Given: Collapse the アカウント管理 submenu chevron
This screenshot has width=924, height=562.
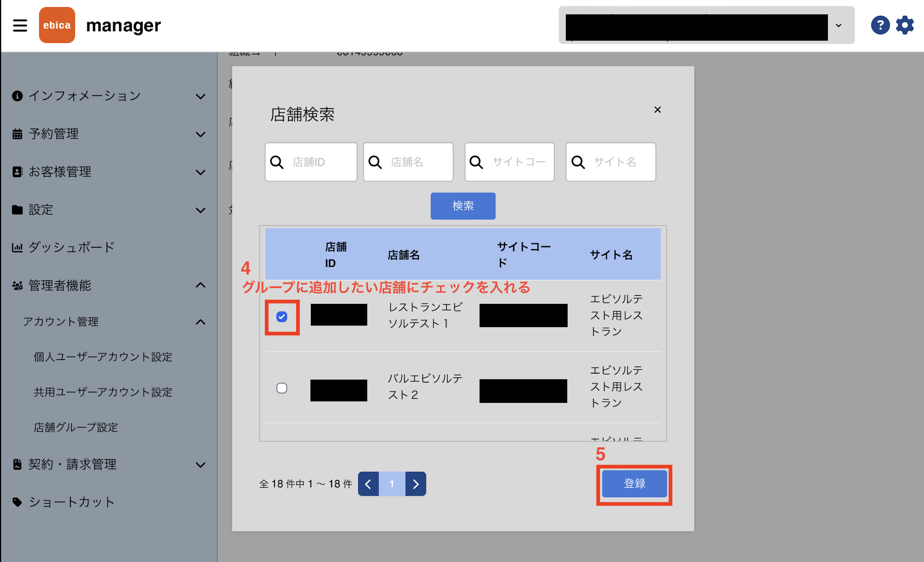Looking at the screenshot, I should click(201, 322).
